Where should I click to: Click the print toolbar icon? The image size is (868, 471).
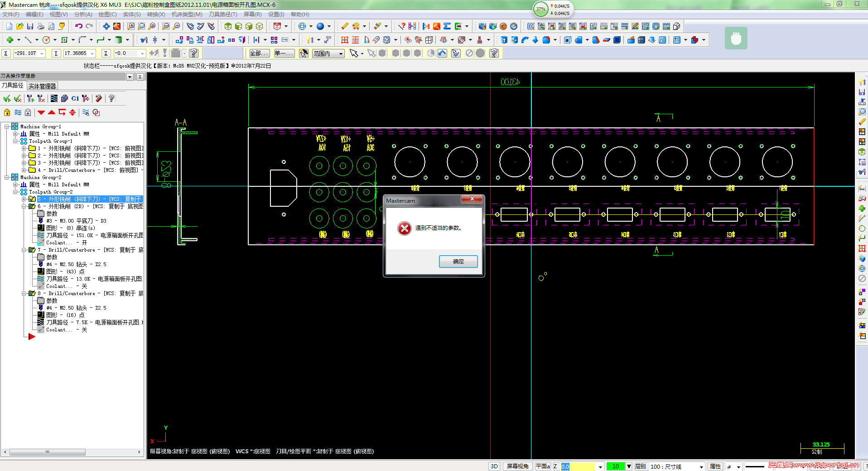pyautogui.click(x=41, y=26)
